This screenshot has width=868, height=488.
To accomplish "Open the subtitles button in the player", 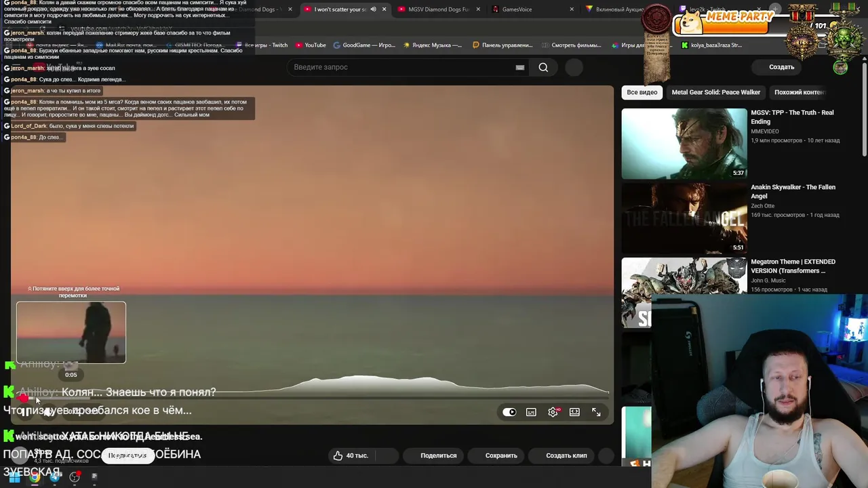I will [531, 412].
